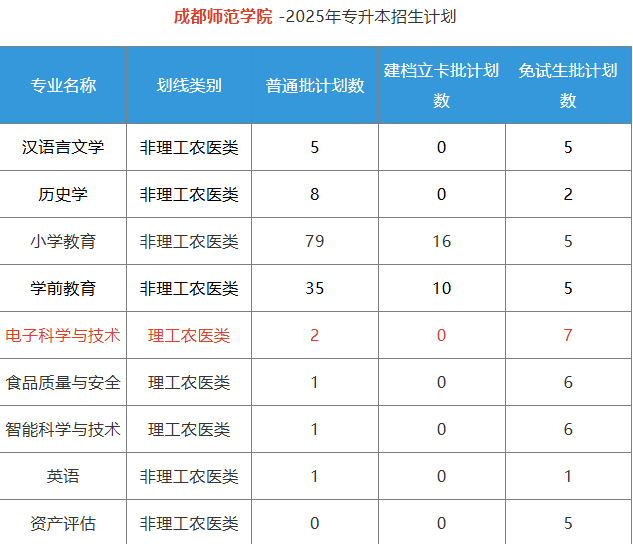Viewport: 633px width, 544px height.
Task: Click the value 10 for 学前教育
Action: click(x=442, y=289)
